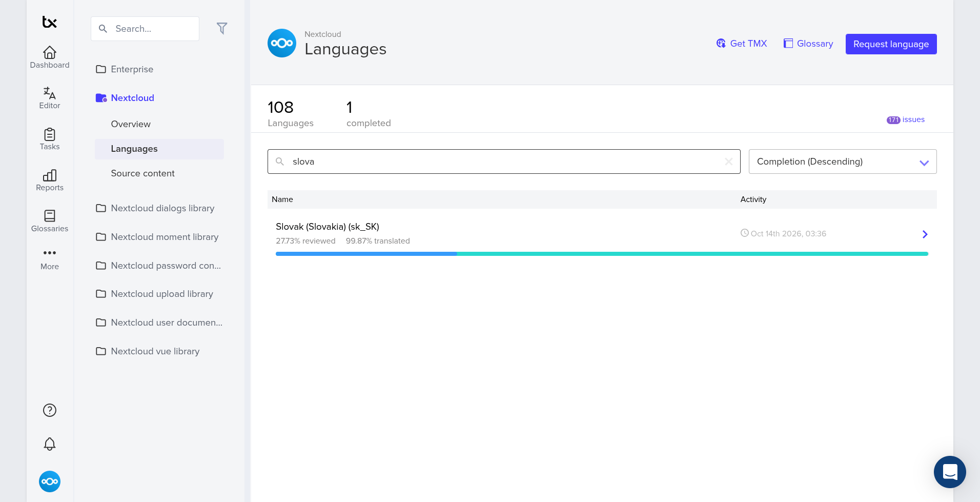Open the Editor translation icon
Screen dimensions: 980x502
[50, 93]
